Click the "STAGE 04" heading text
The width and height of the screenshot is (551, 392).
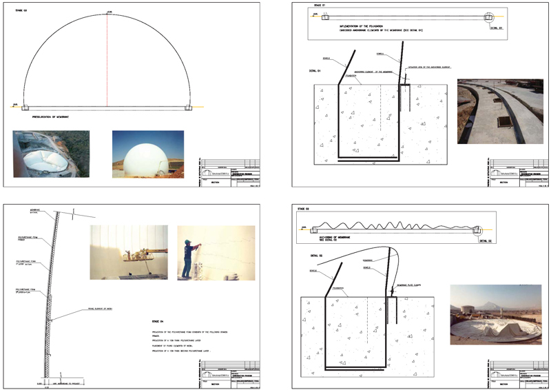click(x=158, y=321)
